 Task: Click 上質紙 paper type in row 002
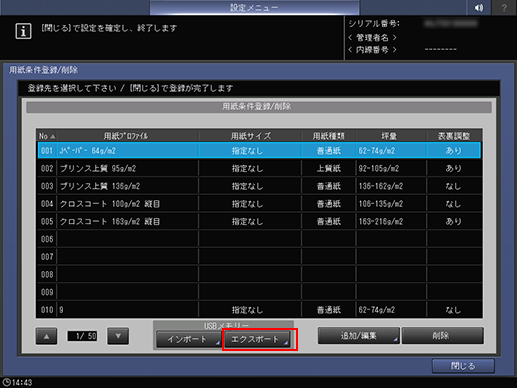pyautogui.click(x=329, y=169)
